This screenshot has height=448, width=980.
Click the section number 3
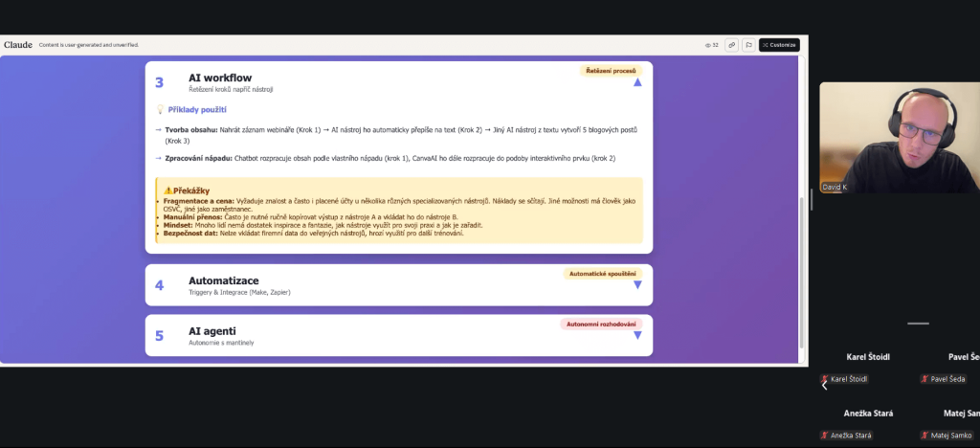[159, 83]
